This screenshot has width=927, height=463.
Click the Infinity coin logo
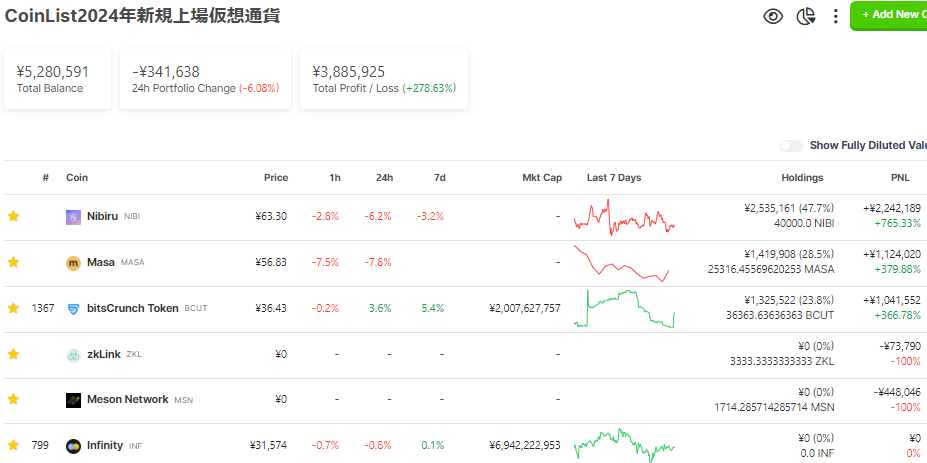tap(73, 446)
